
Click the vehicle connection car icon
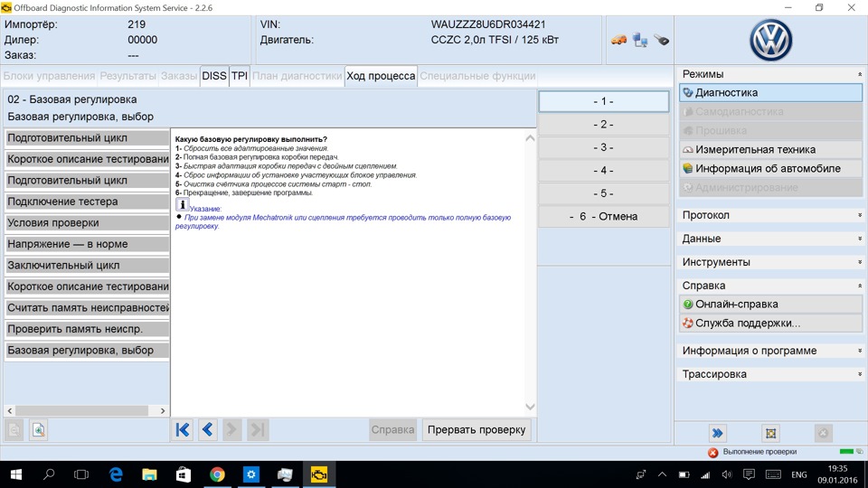618,40
